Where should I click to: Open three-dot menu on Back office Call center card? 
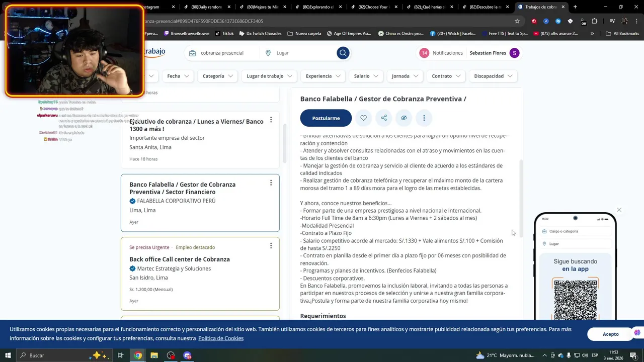271,245
